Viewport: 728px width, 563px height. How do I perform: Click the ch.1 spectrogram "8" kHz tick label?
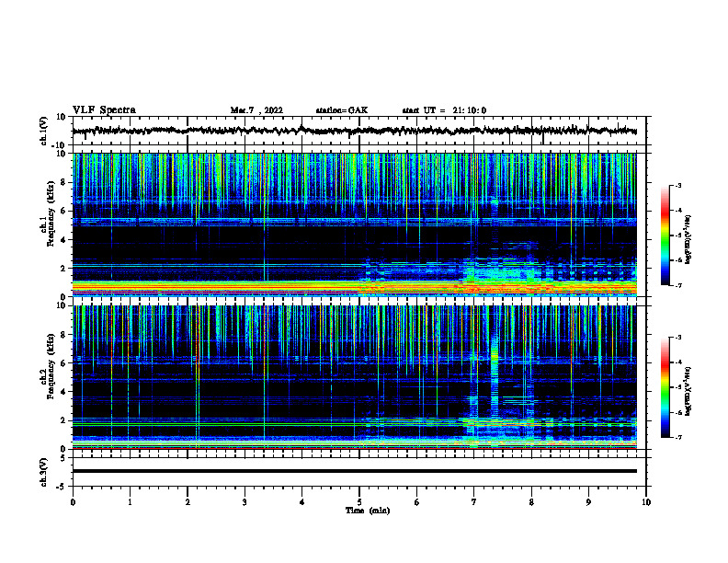pyautogui.click(x=63, y=182)
